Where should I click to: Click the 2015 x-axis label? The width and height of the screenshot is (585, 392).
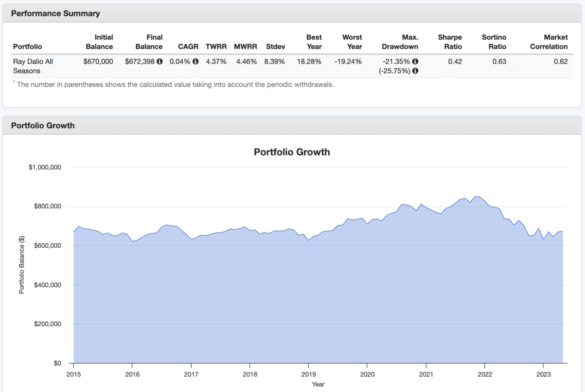(74, 374)
